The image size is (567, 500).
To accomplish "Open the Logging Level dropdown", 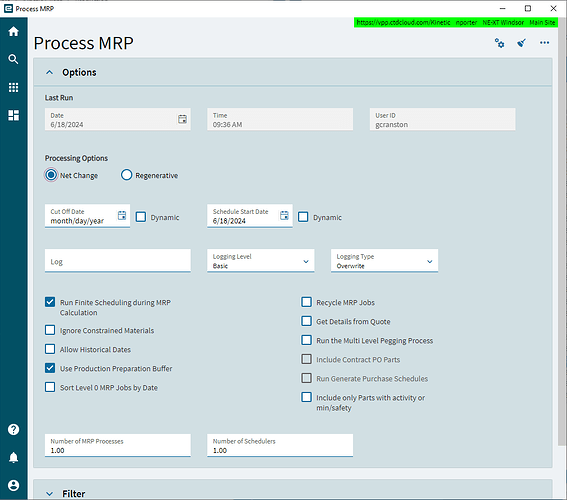I will (261, 261).
